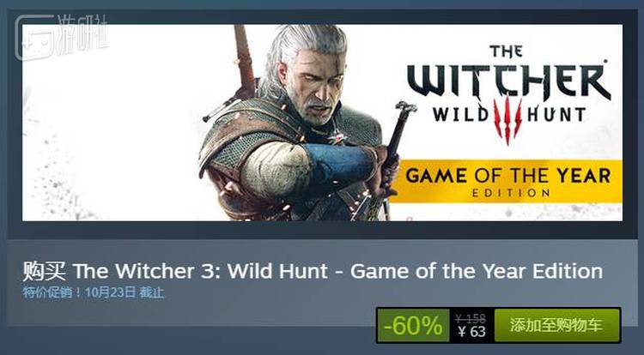
Task: Click the EDITION text on yellow banner
Action: [x=511, y=193]
